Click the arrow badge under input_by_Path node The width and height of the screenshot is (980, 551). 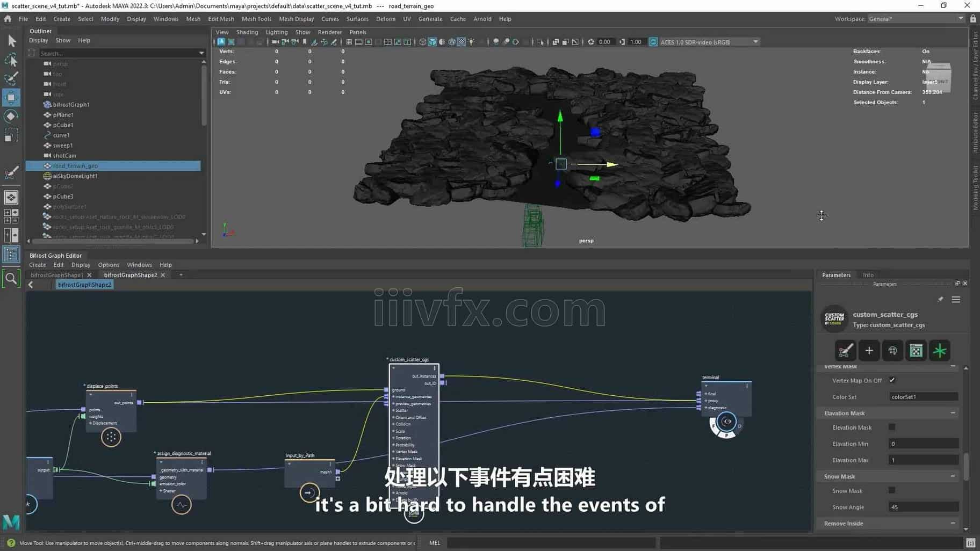(309, 492)
